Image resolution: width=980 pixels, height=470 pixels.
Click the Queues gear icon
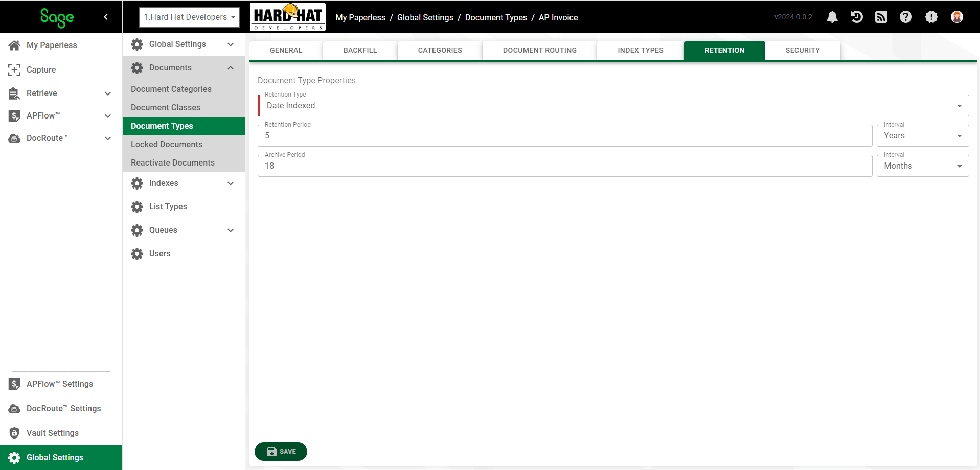pos(137,230)
